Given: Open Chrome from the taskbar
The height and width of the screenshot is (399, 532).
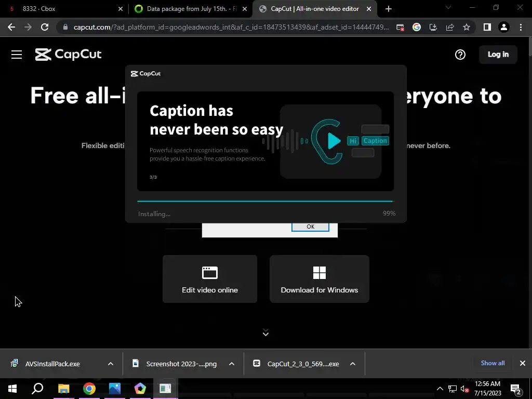Looking at the screenshot, I should pyautogui.click(x=89, y=389).
